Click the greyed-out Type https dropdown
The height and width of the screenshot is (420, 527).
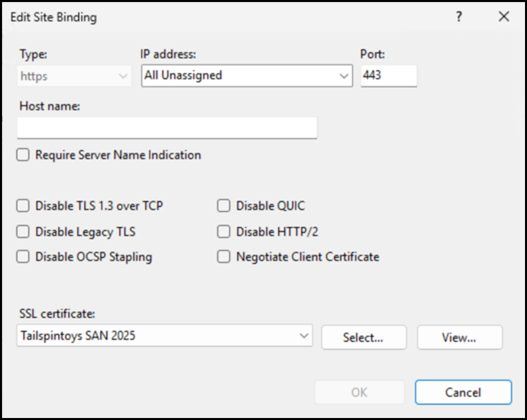pos(74,76)
